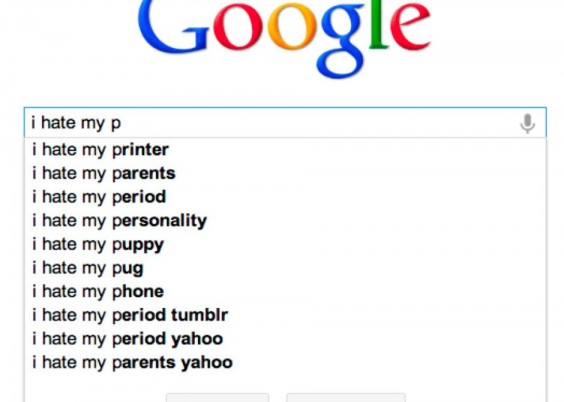Pick 'i hate my period tumblr' suggestion
This screenshot has width=564, height=402.
pos(285,315)
